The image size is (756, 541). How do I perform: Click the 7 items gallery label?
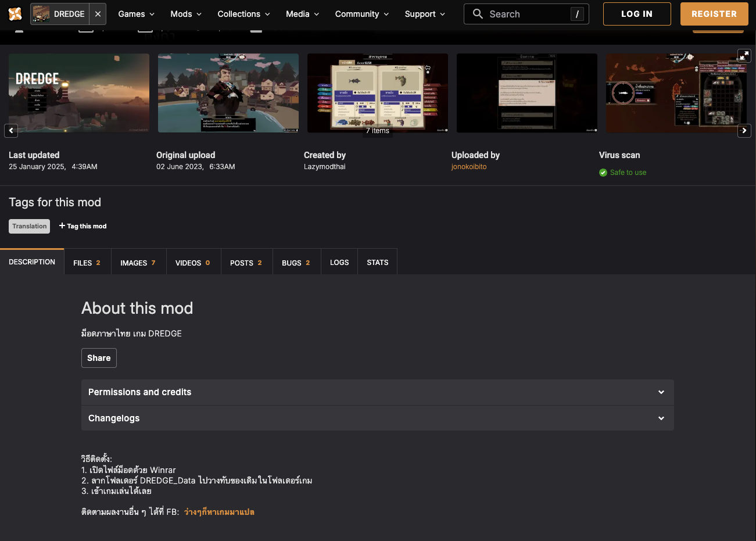378,131
